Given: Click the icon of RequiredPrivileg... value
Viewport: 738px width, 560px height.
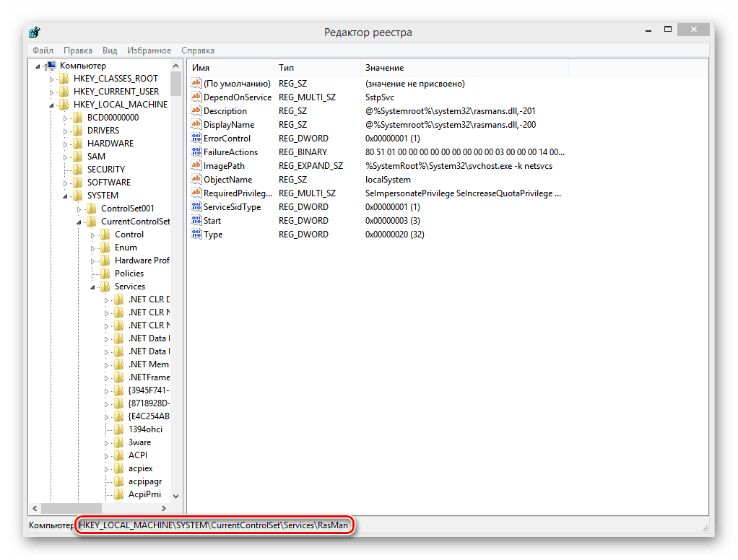Looking at the screenshot, I should pos(196,193).
